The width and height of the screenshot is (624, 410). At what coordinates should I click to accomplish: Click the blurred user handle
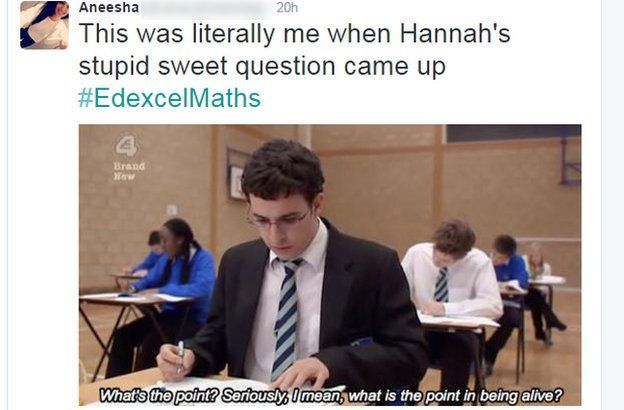(x=203, y=7)
